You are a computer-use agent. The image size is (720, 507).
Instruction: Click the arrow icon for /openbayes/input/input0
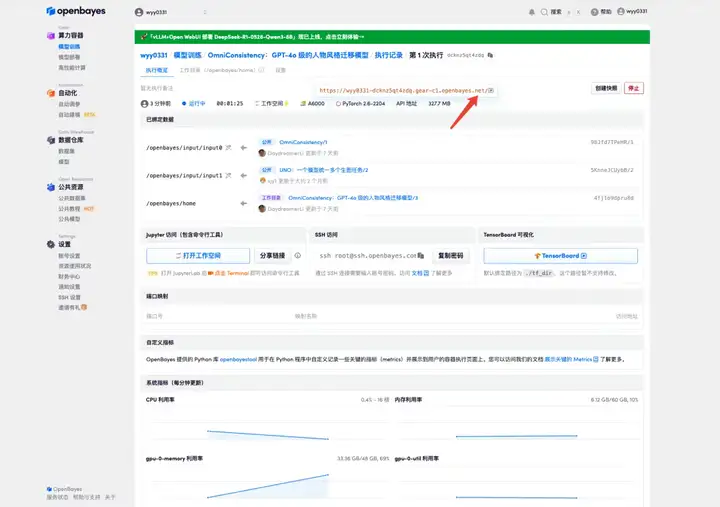(x=243, y=148)
